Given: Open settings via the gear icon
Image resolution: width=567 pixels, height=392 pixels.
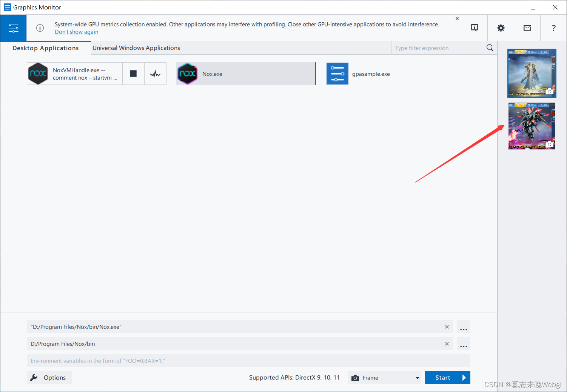Looking at the screenshot, I should pos(501,28).
